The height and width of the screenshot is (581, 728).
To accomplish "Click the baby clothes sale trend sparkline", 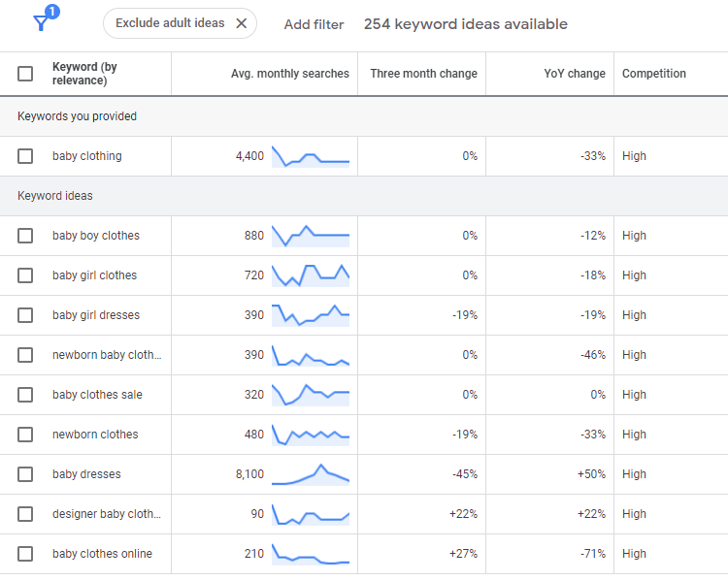I will click(x=310, y=395).
